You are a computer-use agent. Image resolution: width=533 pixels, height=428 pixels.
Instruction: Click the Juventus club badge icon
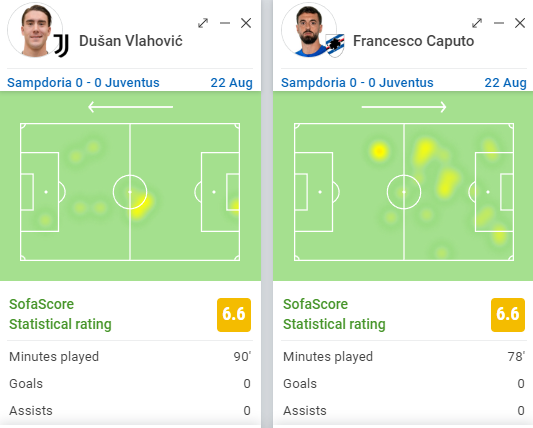(x=62, y=46)
